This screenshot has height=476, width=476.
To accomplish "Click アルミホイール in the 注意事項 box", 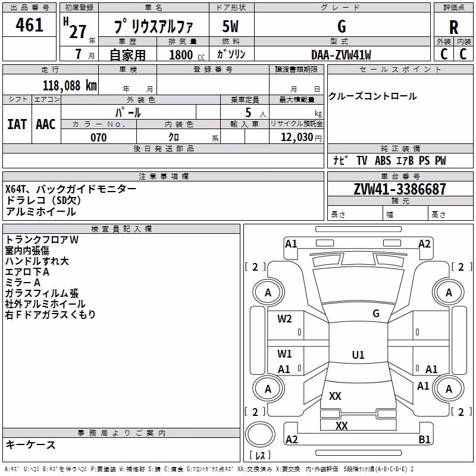I will [40, 212].
